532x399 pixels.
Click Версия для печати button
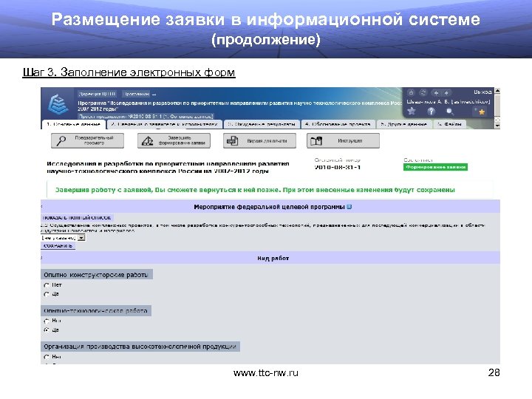coord(259,140)
